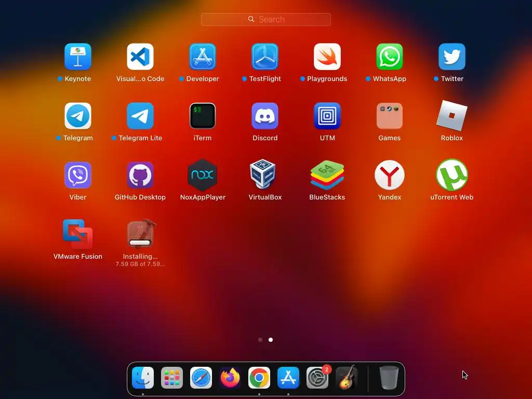Open the Trash in the Dock
The width and height of the screenshot is (532, 399).
389,378
